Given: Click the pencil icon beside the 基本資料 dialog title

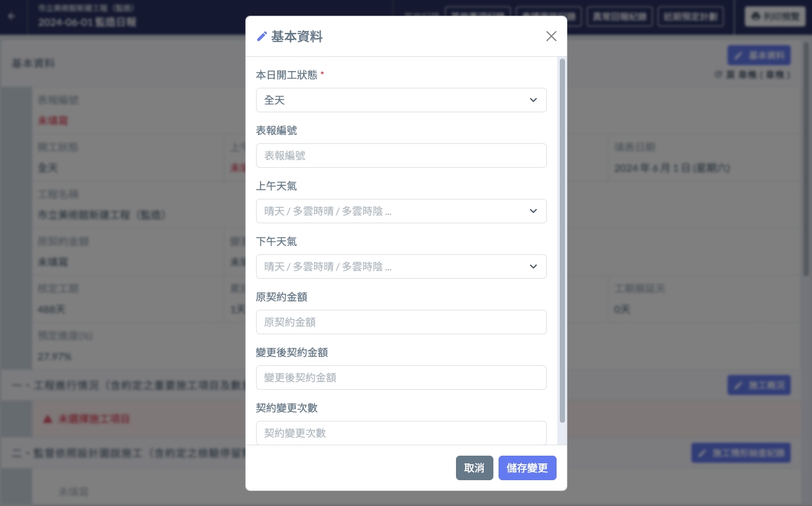Looking at the screenshot, I should point(262,37).
